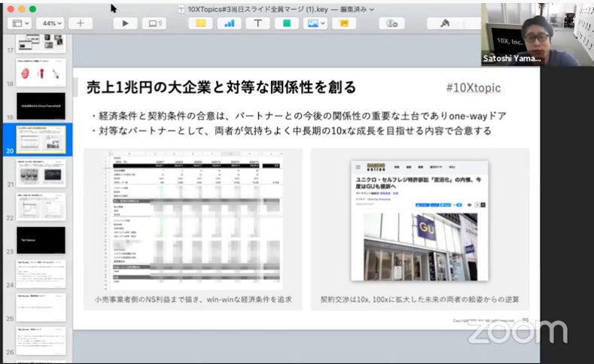
Task: Insert a table from the toolbar
Action: point(200,23)
